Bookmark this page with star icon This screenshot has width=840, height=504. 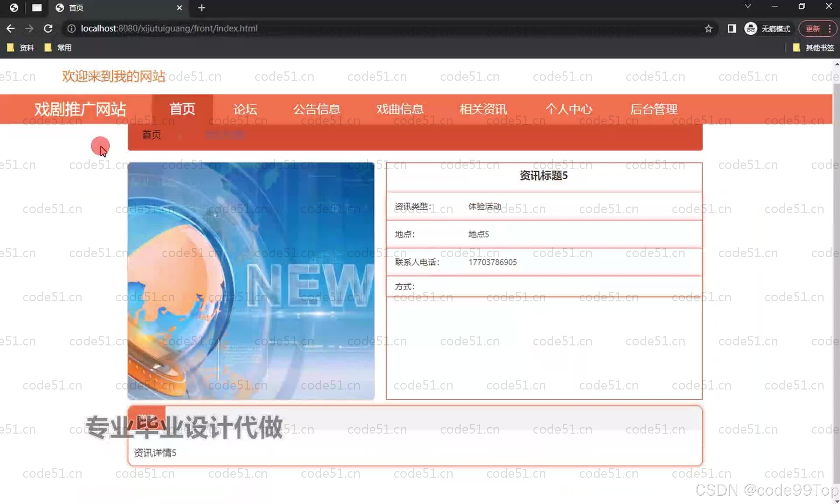(x=708, y=28)
